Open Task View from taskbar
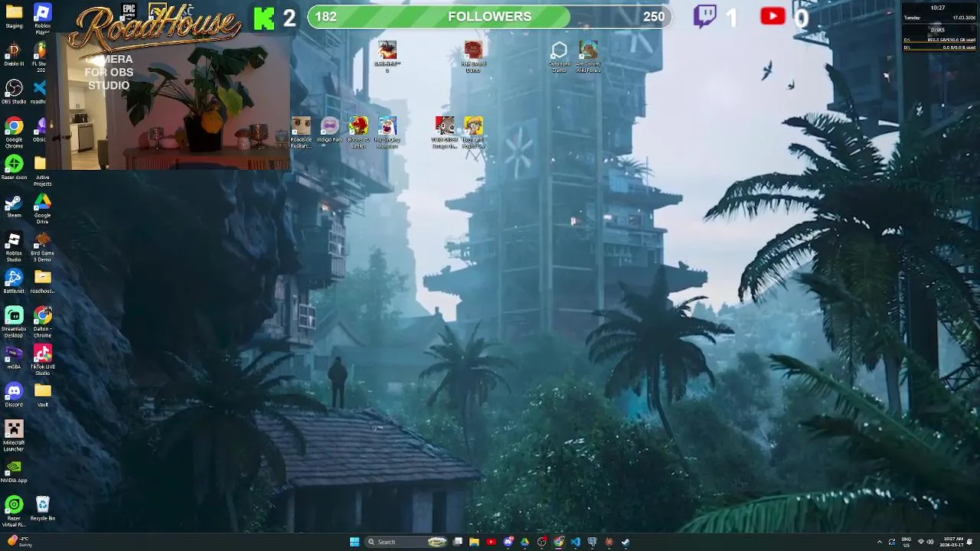The image size is (980, 551). [x=458, y=542]
